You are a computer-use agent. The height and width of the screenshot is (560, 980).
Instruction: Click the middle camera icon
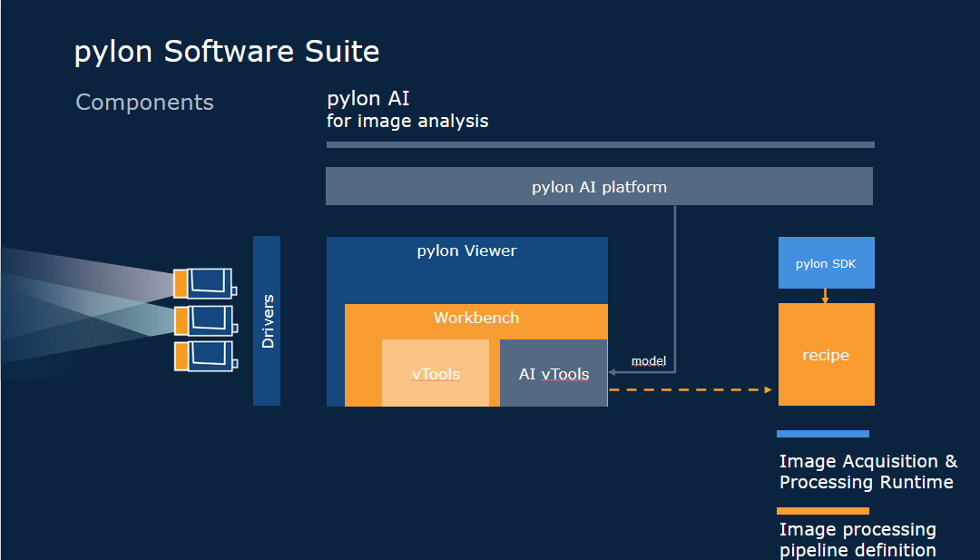(x=205, y=320)
